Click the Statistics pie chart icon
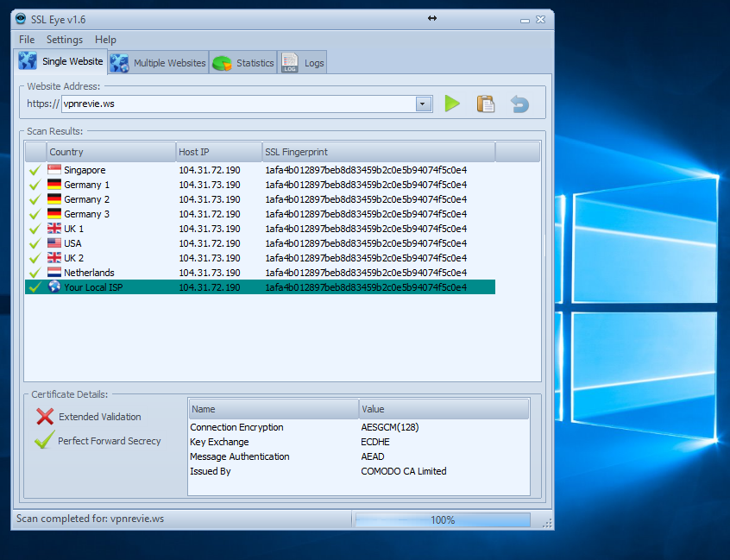The height and width of the screenshot is (560, 730). point(222,61)
